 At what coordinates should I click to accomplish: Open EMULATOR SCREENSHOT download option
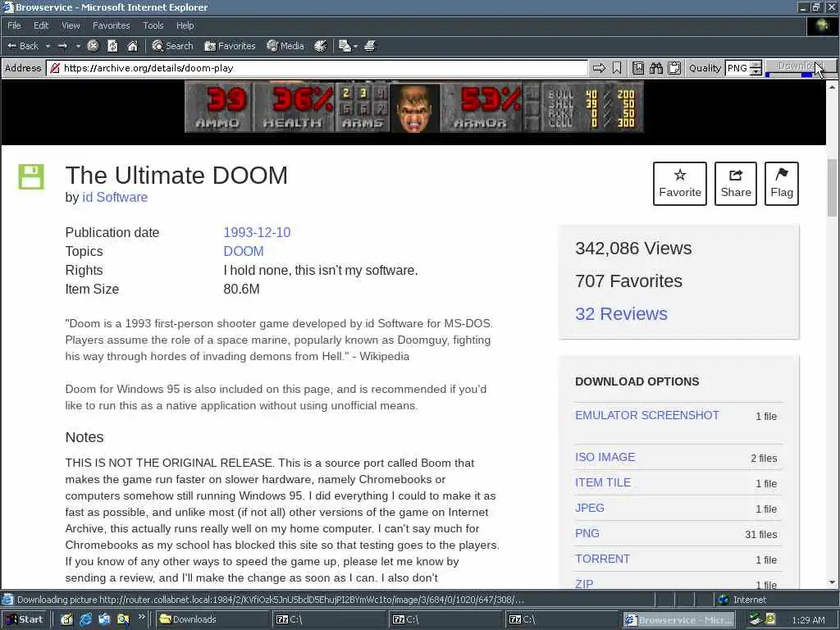click(x=647, y=415)
